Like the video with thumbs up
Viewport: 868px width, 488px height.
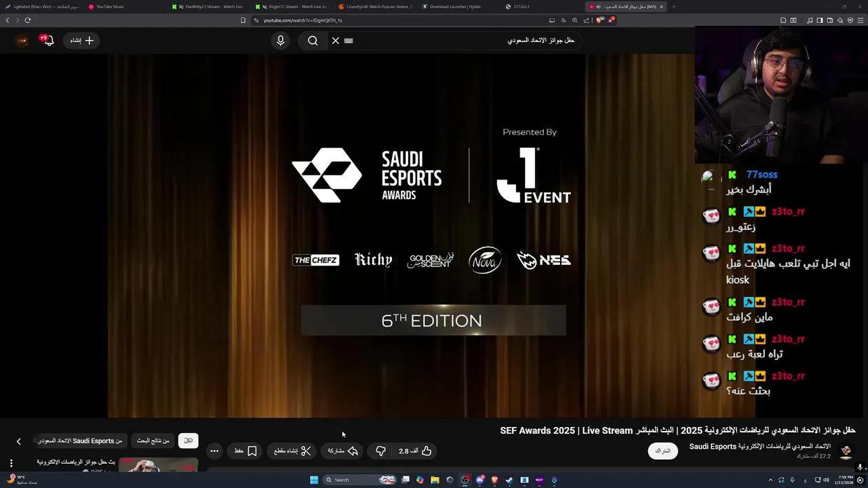tap(416, 451)
